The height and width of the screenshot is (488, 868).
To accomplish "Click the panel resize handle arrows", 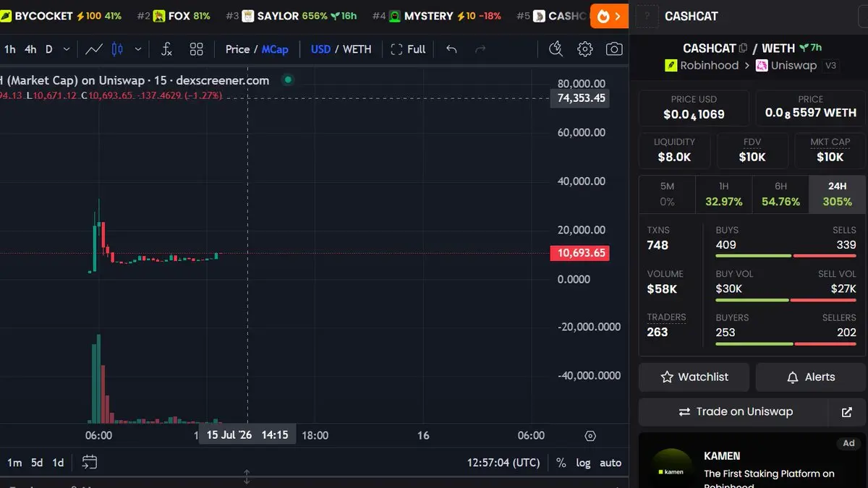I will (247, 477).
